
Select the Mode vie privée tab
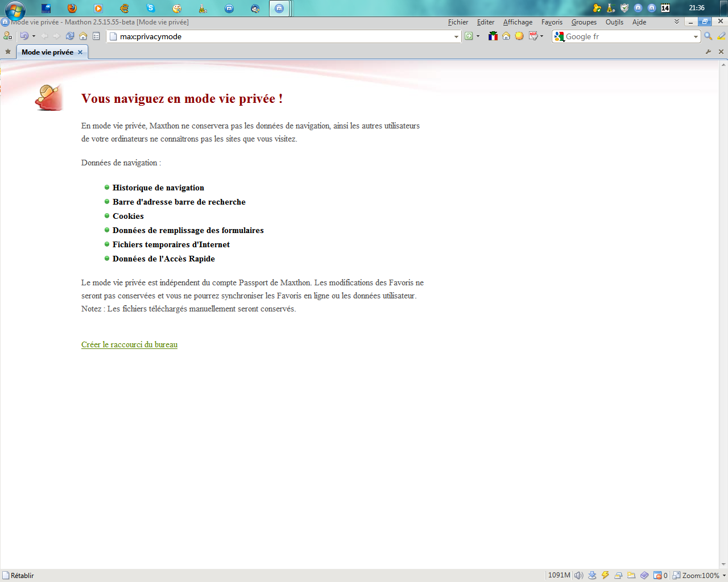tap(47, 52)
